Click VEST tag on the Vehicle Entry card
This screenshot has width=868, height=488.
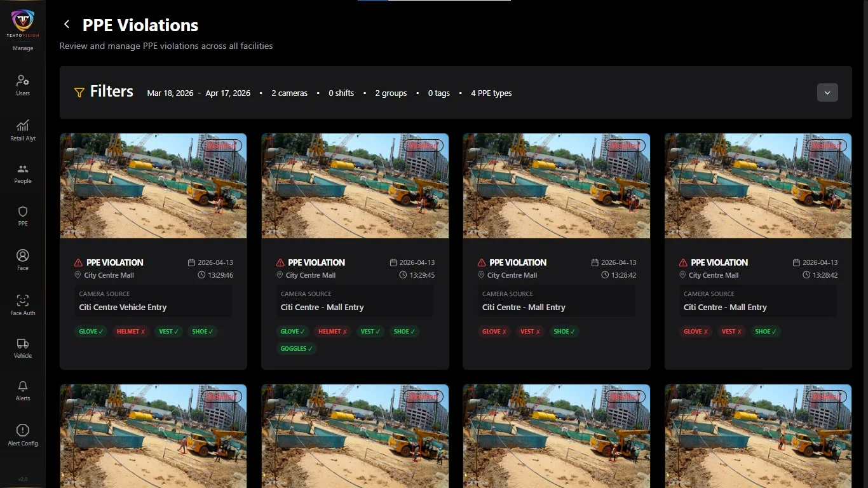(168, 331)
